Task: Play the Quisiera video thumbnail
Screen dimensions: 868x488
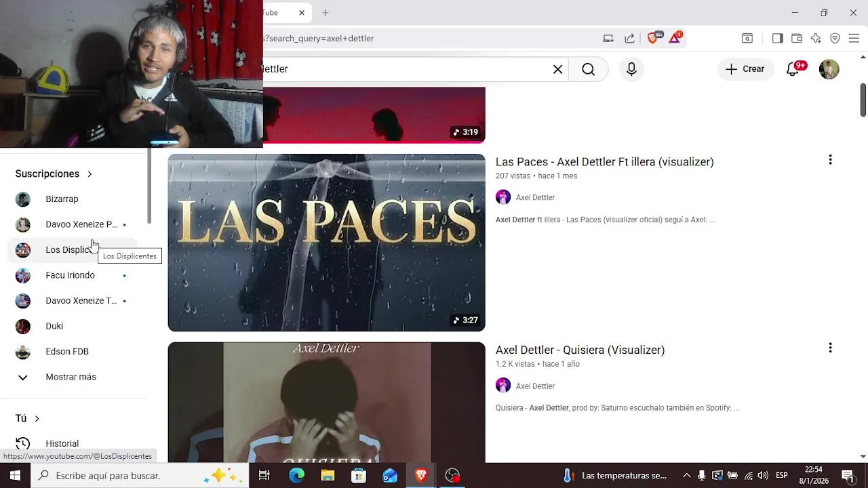Action: 326,403
